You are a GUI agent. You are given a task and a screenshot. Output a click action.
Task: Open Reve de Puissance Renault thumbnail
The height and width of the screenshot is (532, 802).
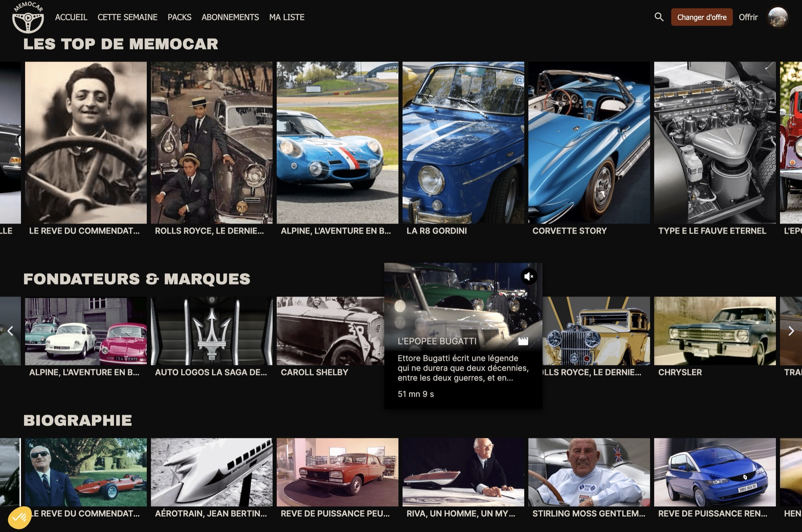(715, 472)
